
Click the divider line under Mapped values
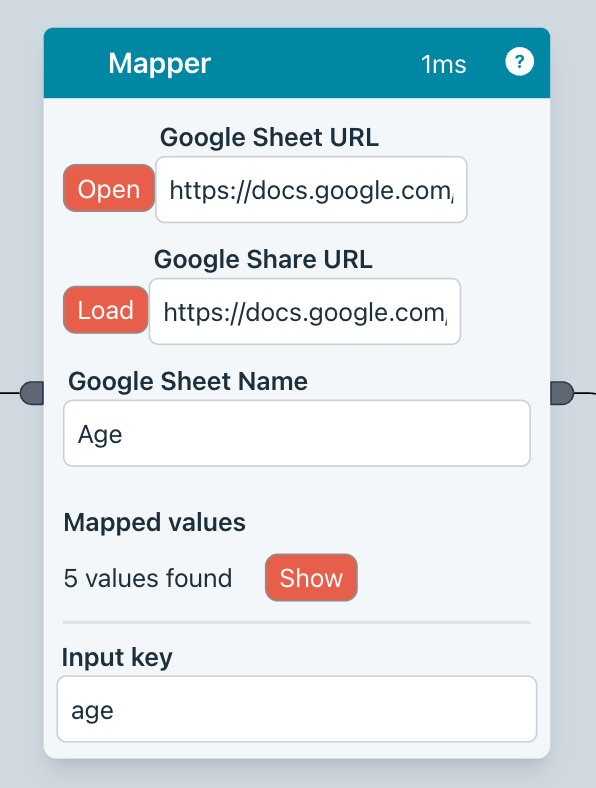pyautogui.click(x=296, y=622)
